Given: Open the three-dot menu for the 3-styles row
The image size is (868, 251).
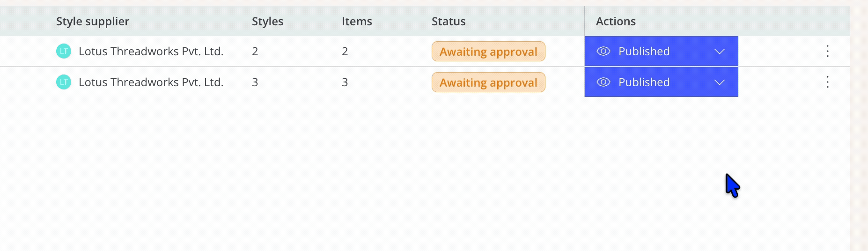Looking at the screenshot, I should (828, 82).
